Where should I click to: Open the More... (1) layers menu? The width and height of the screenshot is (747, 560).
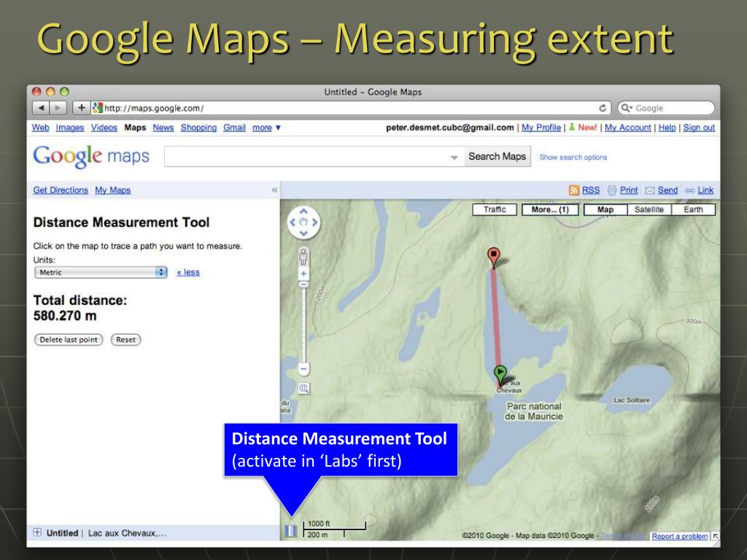tap(550, 209)
